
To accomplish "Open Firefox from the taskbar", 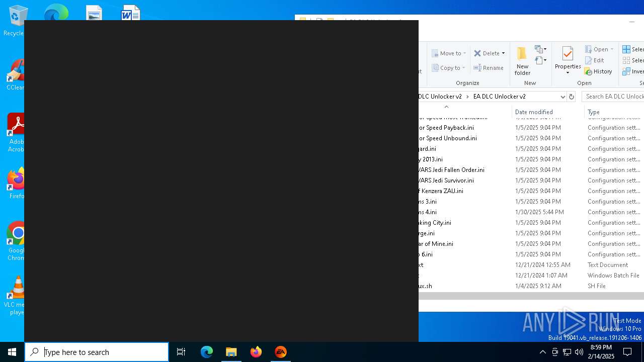I will tap(256, 352).
